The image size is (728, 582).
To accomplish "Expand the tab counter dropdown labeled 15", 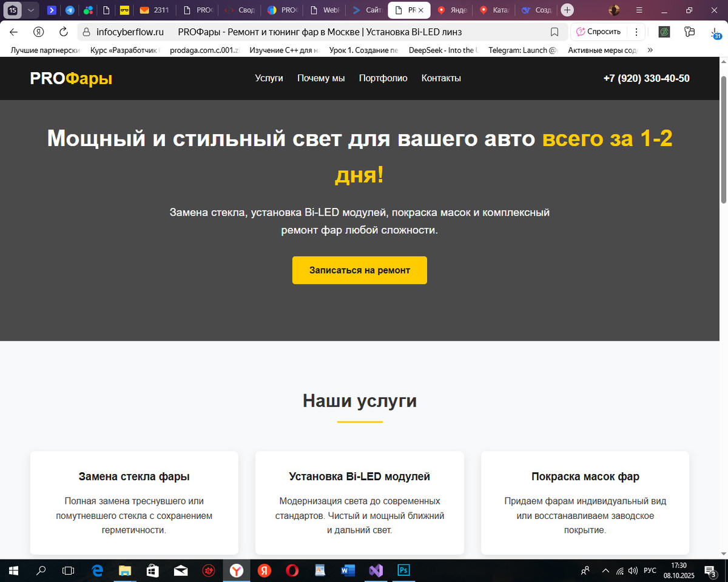I will click(30, 10).
